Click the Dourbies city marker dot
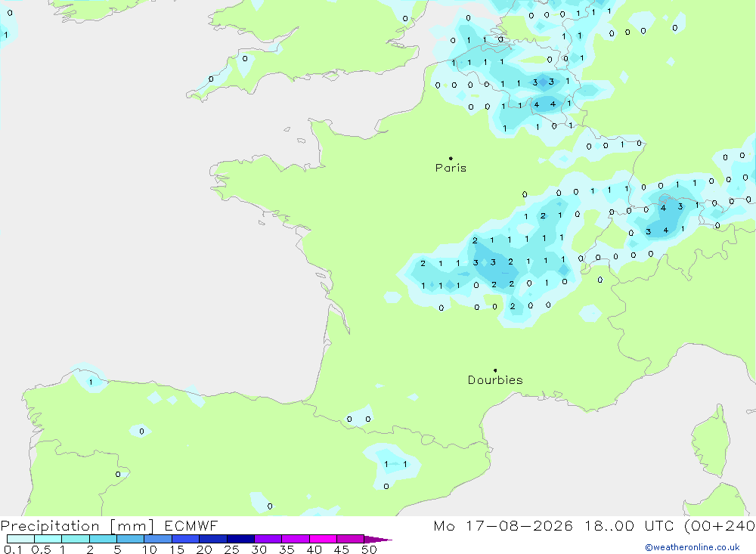The height and width of the screenshot is (554, 756). click(495, 370)
